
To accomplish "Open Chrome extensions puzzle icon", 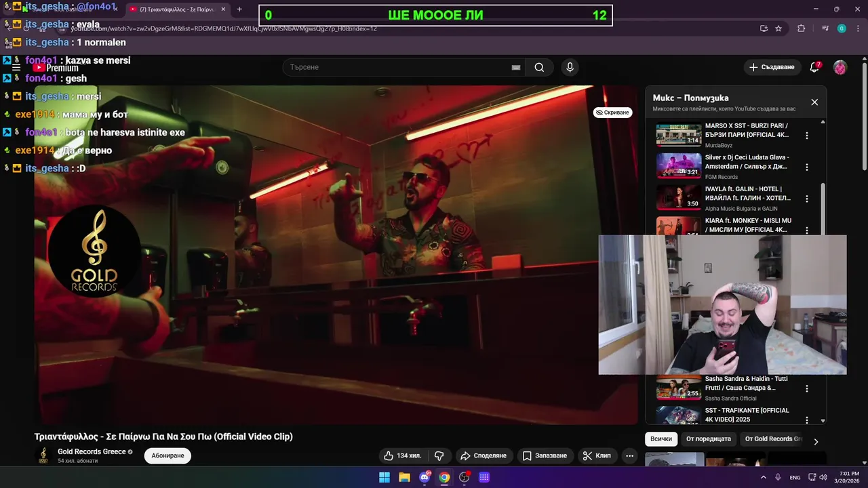I will click(802, 28).
